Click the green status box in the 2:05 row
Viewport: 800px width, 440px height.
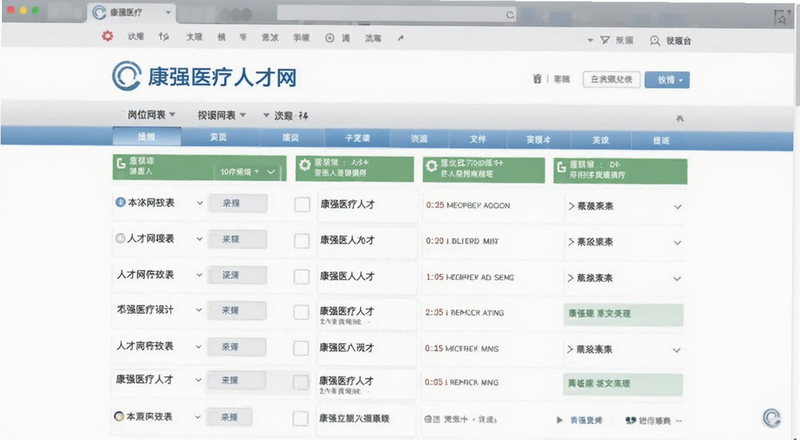[x=623, y=314]
